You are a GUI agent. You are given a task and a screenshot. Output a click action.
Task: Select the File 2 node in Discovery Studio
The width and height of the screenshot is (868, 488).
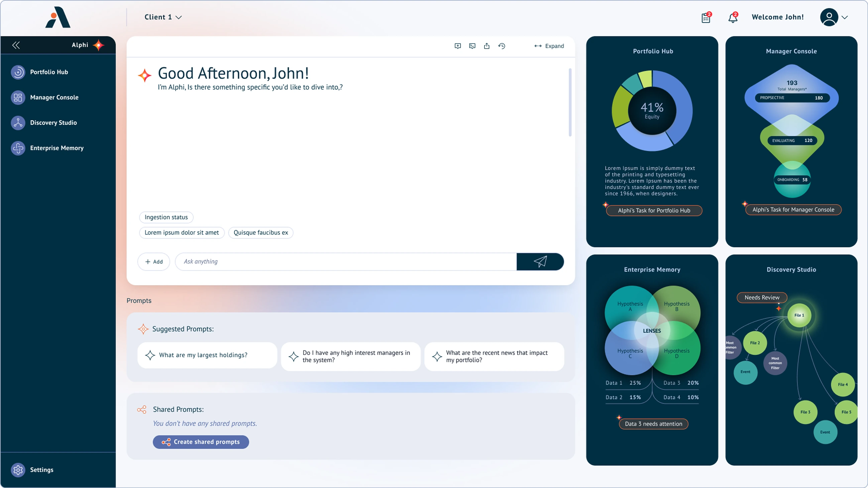pyautogui.click(x=755, y=343)
